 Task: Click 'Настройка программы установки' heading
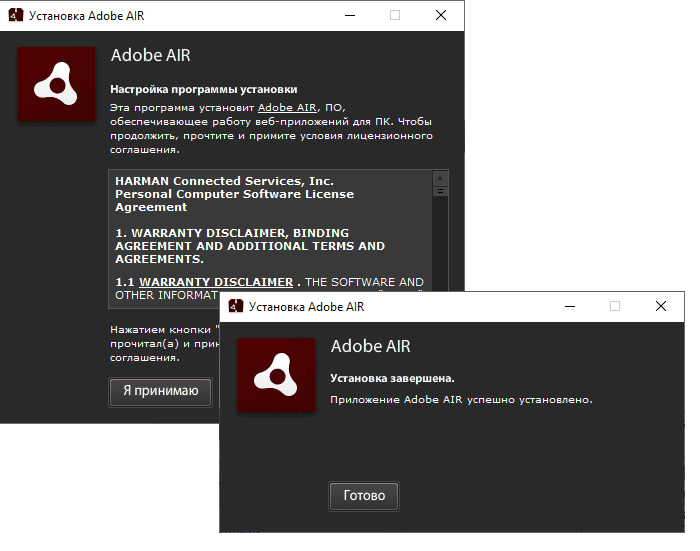204,89
